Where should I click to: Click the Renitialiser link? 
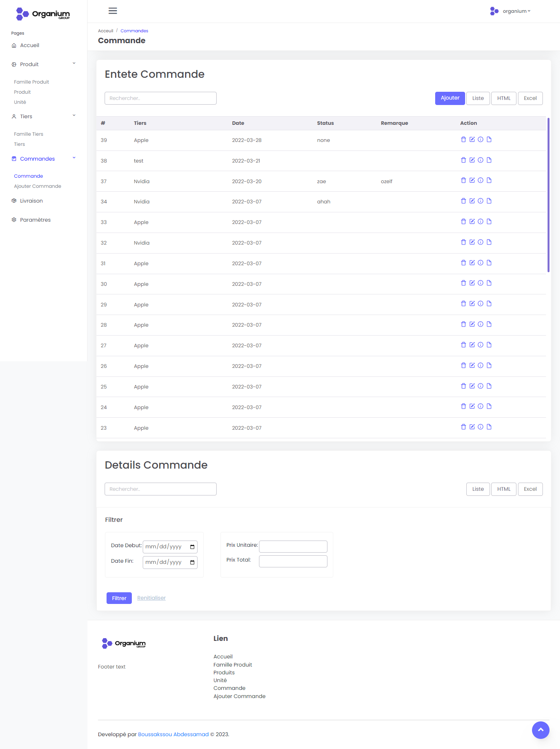pos(151,598)
